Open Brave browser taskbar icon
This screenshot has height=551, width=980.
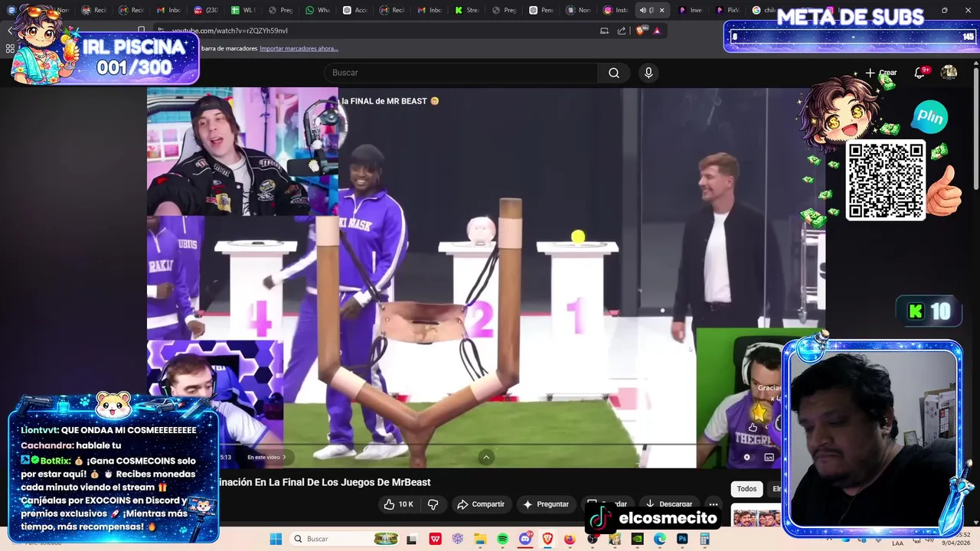click(547, 539)
